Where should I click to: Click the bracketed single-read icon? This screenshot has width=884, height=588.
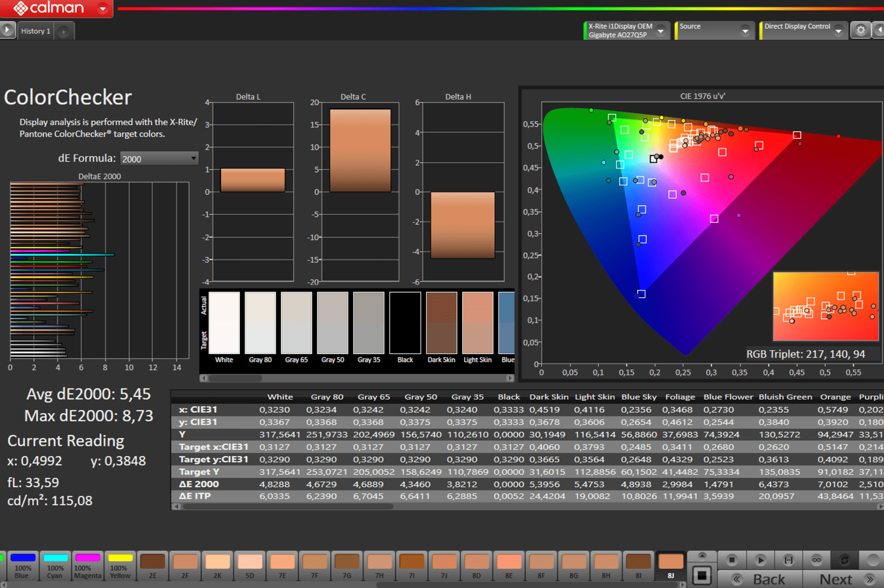789,560
